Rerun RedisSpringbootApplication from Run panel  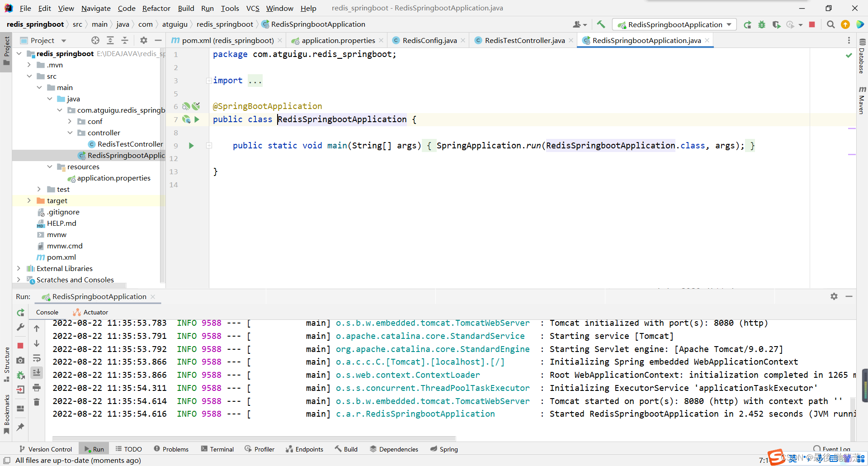click(x=20, y=313)
